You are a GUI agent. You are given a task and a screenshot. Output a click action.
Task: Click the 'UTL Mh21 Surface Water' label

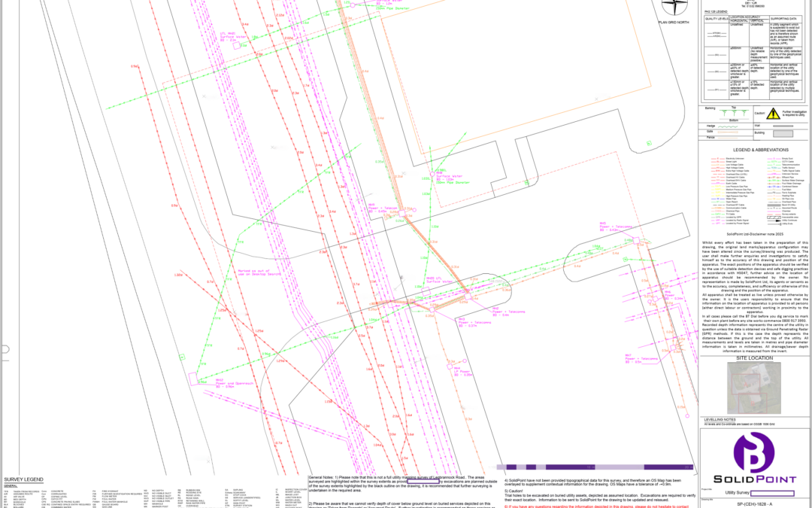(232, 35)
